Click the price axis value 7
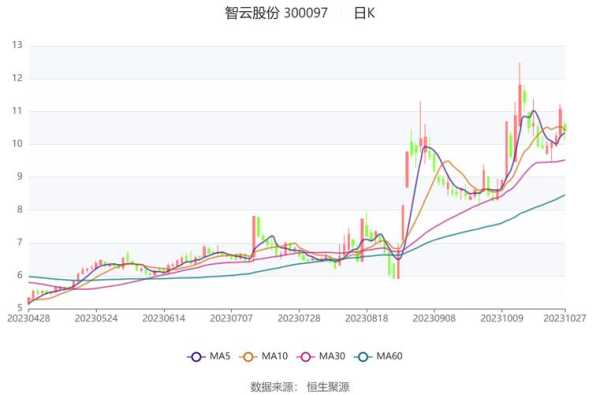Image resolution: width=600 pixels, height=394 pixels. click(20, 243)
